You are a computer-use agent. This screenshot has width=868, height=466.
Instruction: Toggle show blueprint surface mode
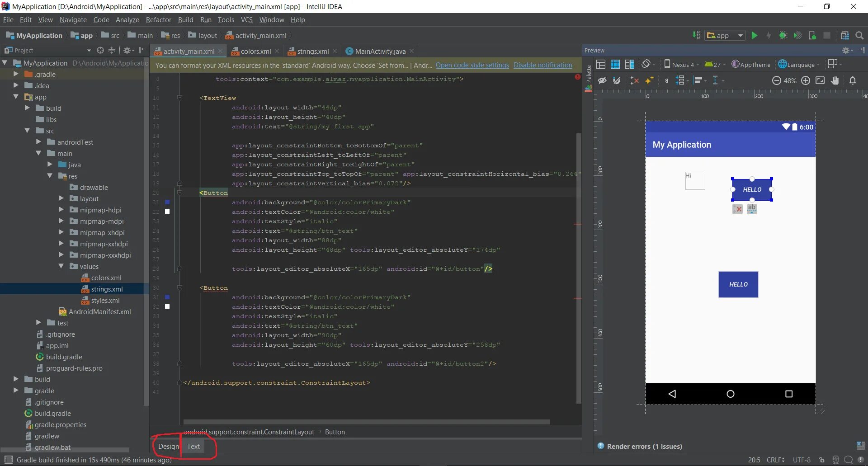(x=615, y=64)
